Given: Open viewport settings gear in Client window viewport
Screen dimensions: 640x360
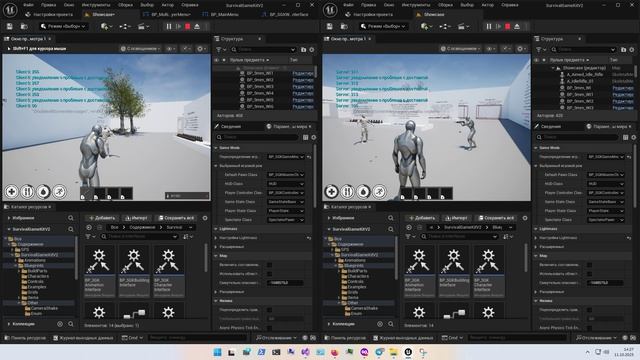Looking at the screenshot, I should tap(201, 49).
